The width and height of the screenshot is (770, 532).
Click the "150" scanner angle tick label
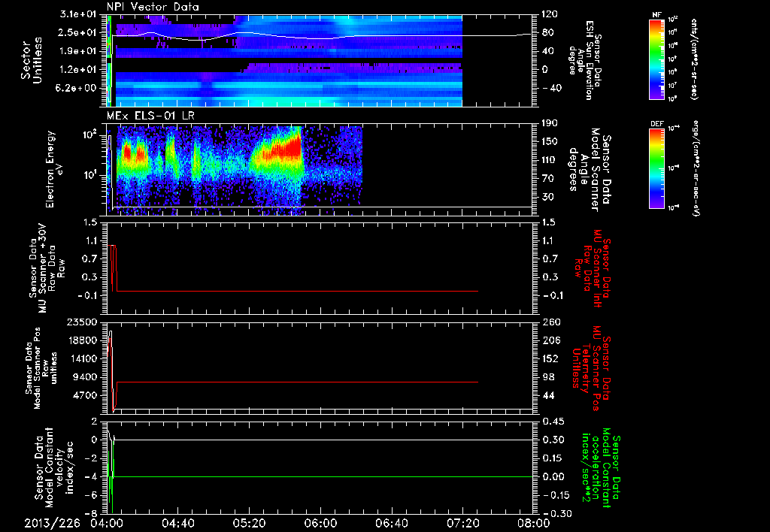pyautogui.click(x=550, y=142)
